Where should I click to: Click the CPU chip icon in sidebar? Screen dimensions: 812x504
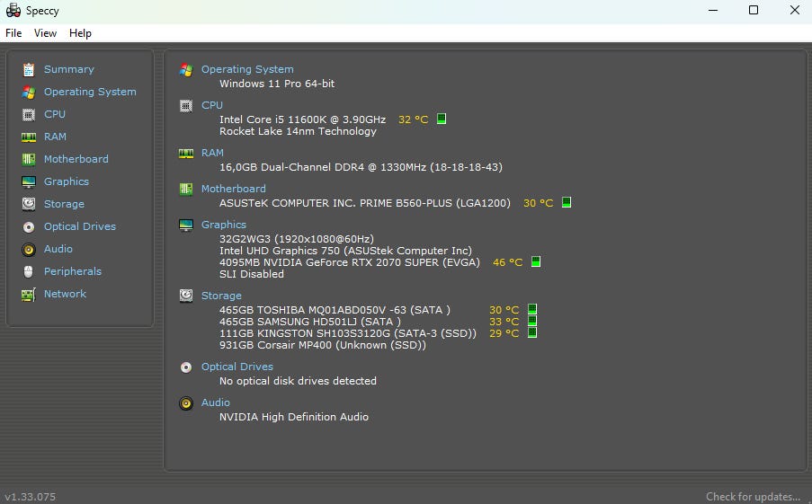pyautogui.click(x=29, y=114)
